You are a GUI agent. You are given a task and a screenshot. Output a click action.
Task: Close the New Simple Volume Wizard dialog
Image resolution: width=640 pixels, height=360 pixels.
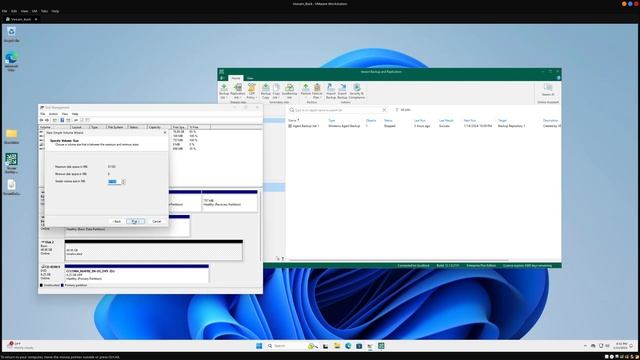(x=165, y=133)
